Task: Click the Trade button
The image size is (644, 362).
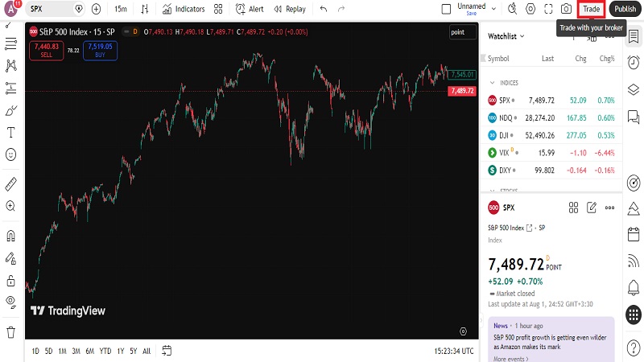Action: tap(591, 9)
